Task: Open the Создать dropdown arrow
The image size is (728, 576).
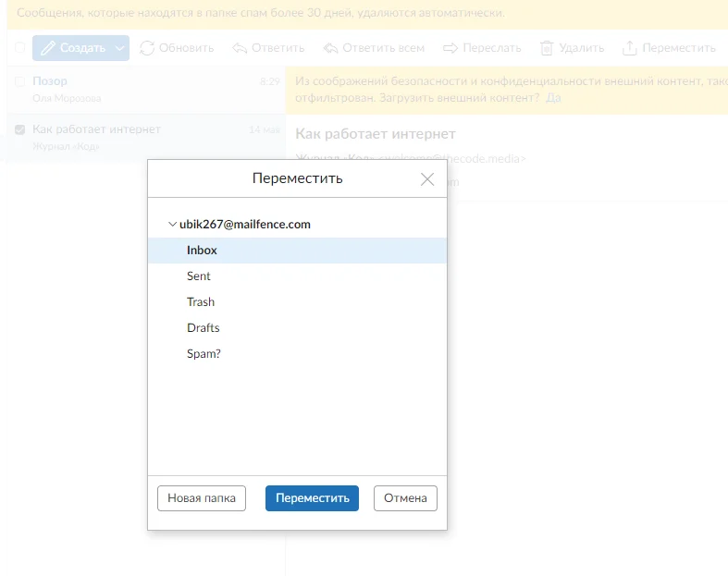Action: (x=120, y=48)
